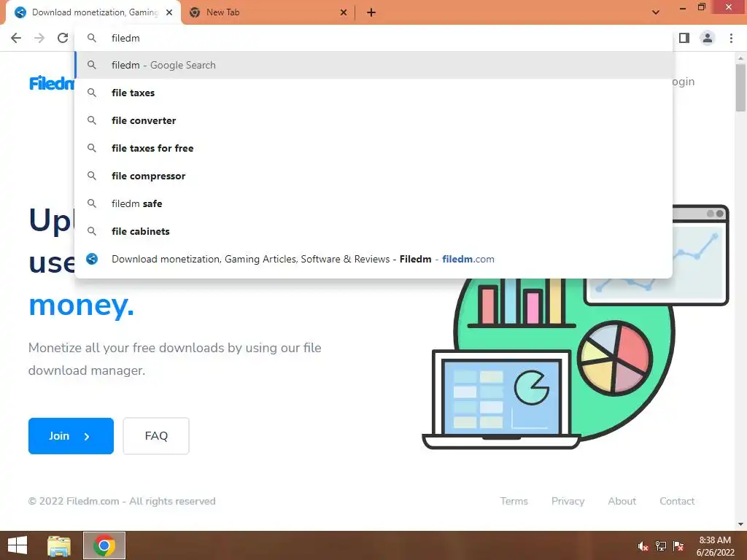Viewport: 747px width, 560px height.
Task: Close the New Tab tab
Action: [x=344, y=12]
